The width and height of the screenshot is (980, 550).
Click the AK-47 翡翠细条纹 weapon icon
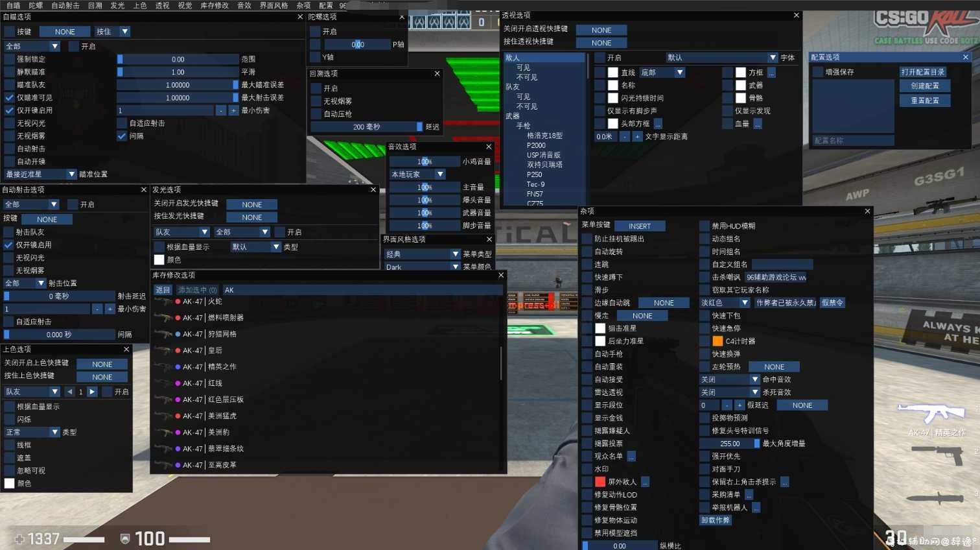[x=163, y=449]
